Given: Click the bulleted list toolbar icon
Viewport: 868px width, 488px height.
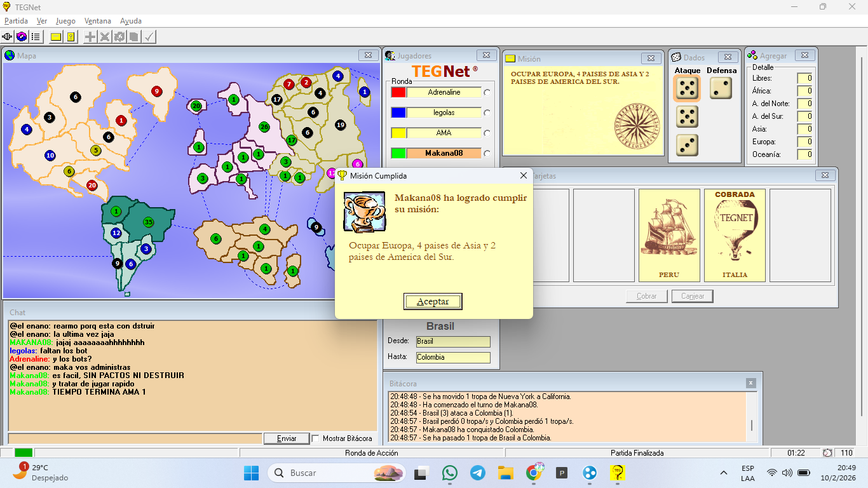Looking at the screenshot, I should click(x=36, y=37).
